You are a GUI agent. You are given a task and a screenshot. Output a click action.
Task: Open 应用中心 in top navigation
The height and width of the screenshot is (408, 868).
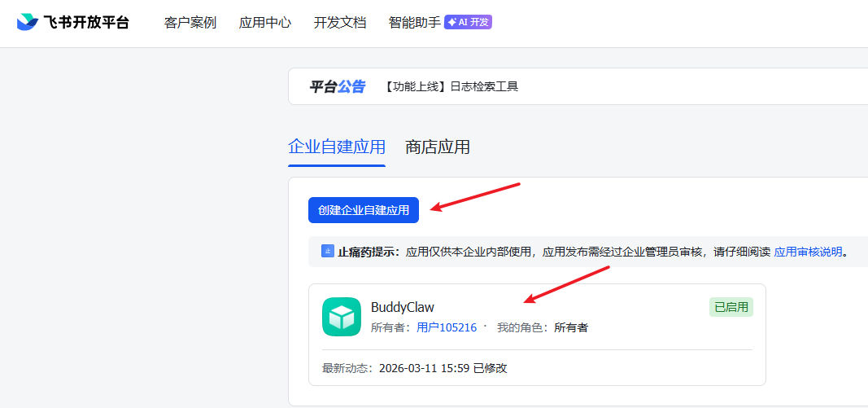coord(265,23)
